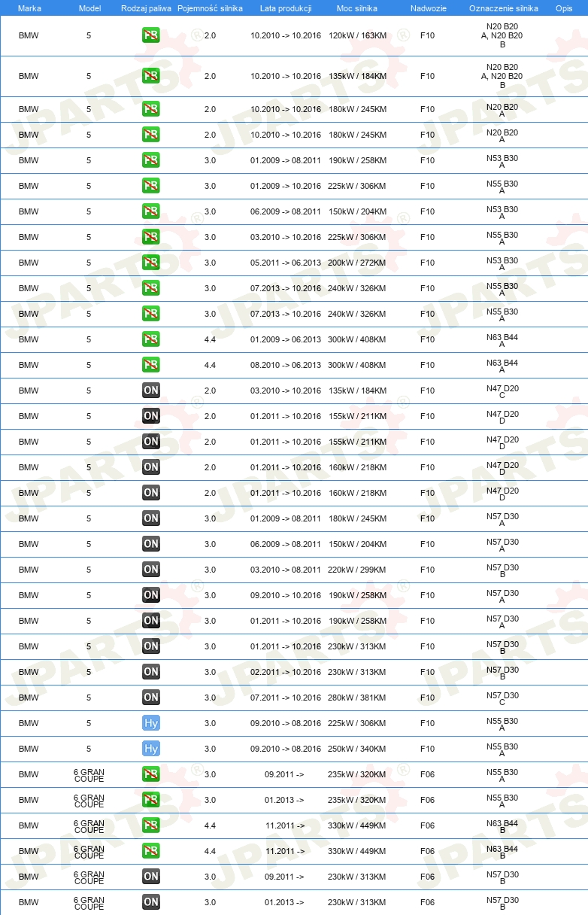This screenshot has height=915, width=588.
Task: Click the F06 body cell in the diesel 01.2013 row
Action: point(427,902)
